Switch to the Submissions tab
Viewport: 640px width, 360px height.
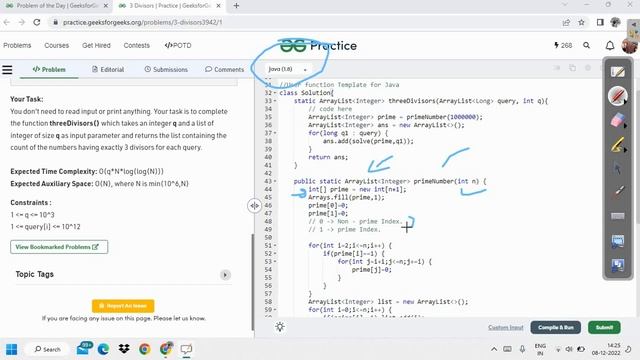click(166, 69)
